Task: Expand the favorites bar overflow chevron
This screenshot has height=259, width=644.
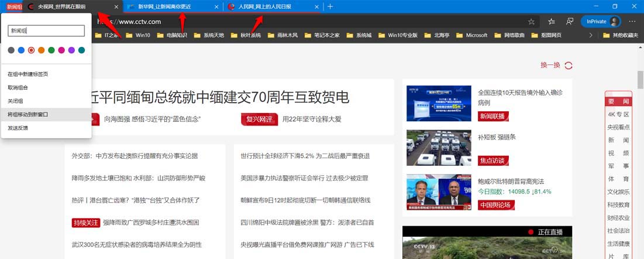Action: (591, 35)
